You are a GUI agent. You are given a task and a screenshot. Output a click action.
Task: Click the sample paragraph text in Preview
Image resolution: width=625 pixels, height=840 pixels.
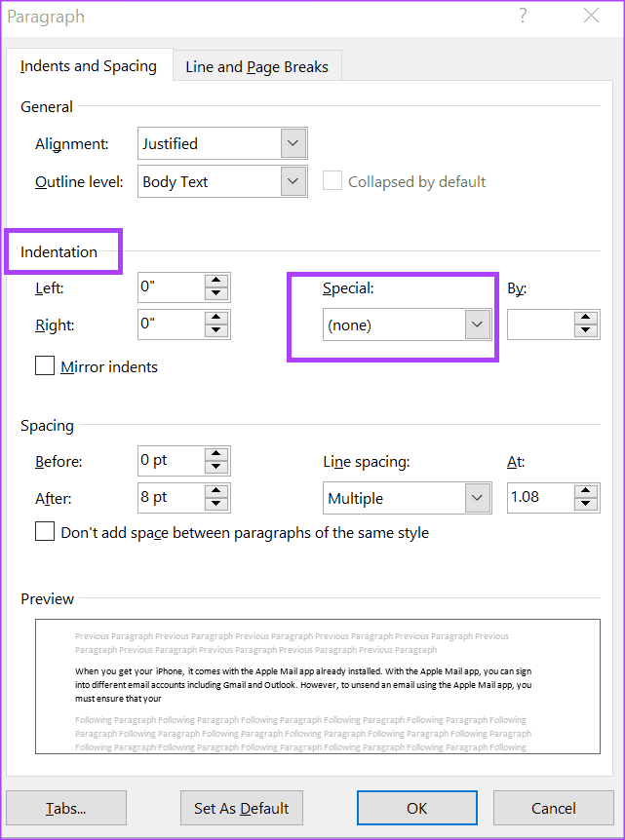click(303, 685)
